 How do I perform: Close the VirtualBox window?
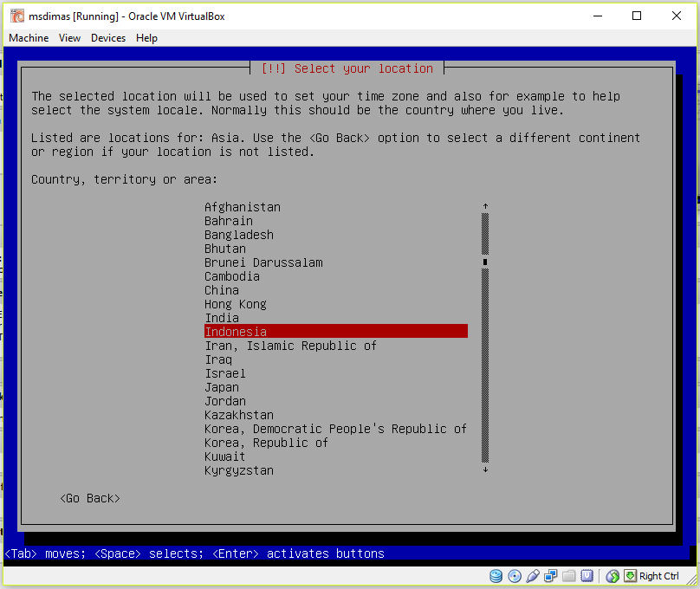tap(677, 16)
